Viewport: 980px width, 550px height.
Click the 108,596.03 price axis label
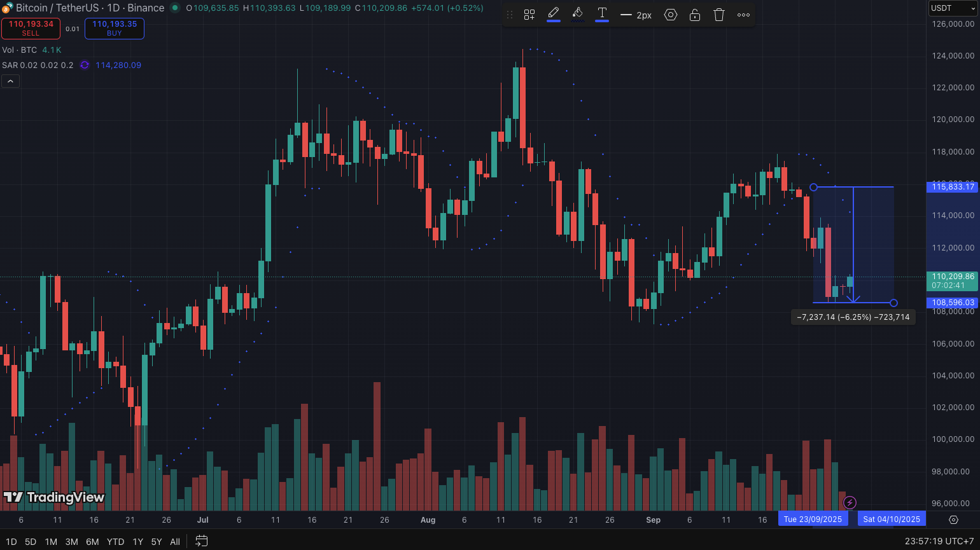[x=952, y=303]
